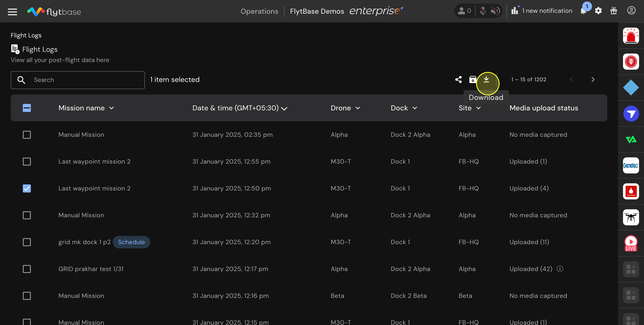
Task: Click the Schedule tag on grid mk dock
Action: pos(131,242)
